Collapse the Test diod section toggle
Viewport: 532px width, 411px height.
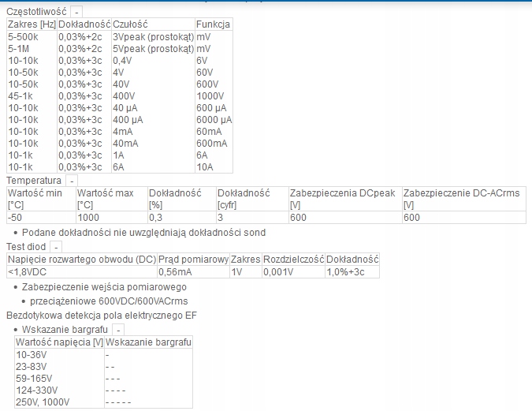tap(56, 247)
